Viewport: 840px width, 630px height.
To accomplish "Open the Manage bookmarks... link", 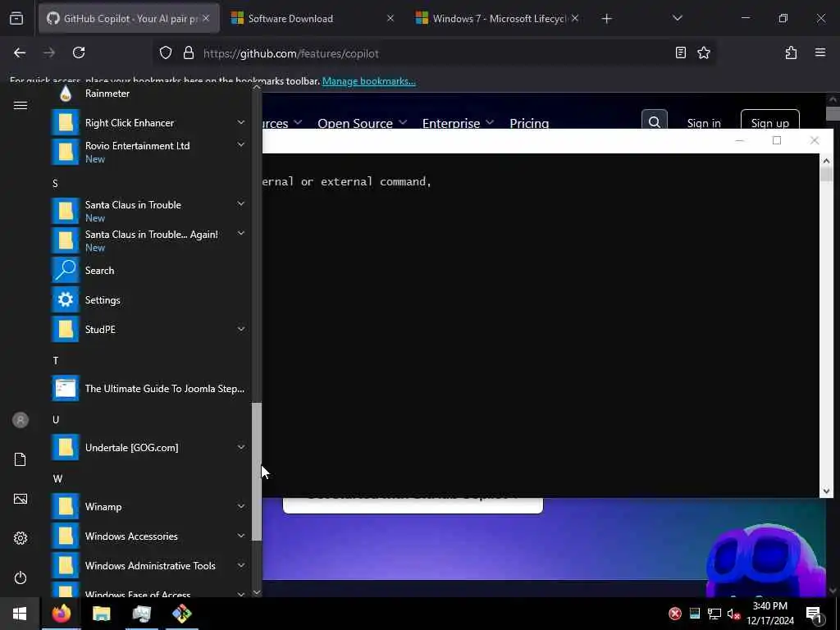I will click(368, 81).
